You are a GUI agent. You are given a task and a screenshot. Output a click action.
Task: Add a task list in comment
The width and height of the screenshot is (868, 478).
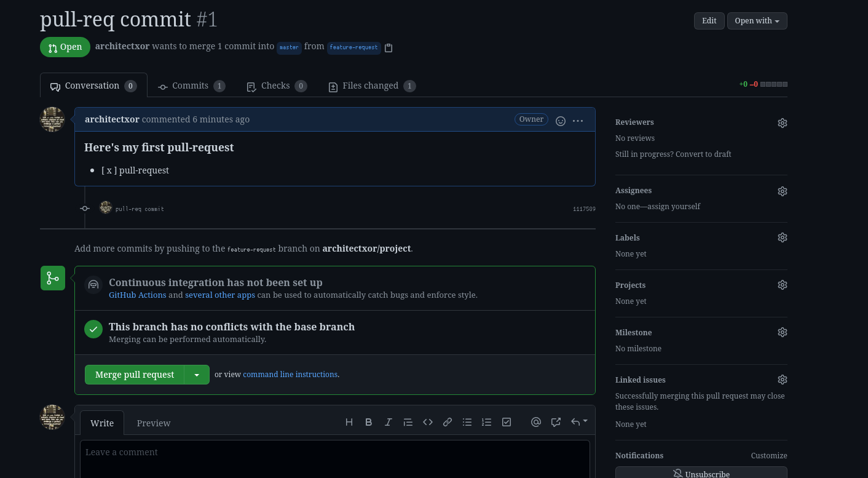507,422
